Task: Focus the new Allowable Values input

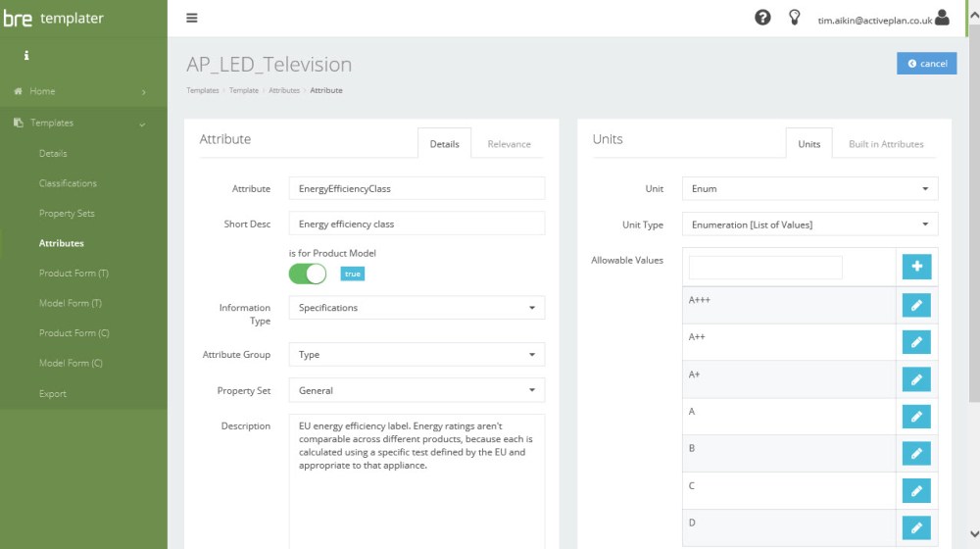Action: (x=765, y=268)
